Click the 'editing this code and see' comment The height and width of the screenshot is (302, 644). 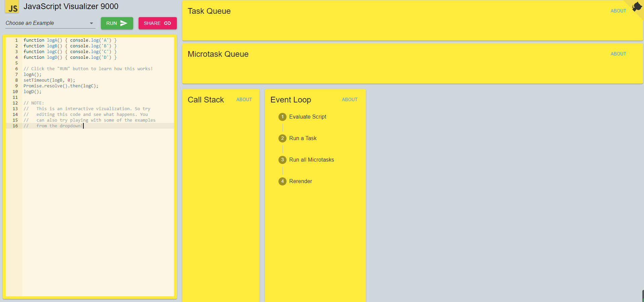tap(86, 115)
